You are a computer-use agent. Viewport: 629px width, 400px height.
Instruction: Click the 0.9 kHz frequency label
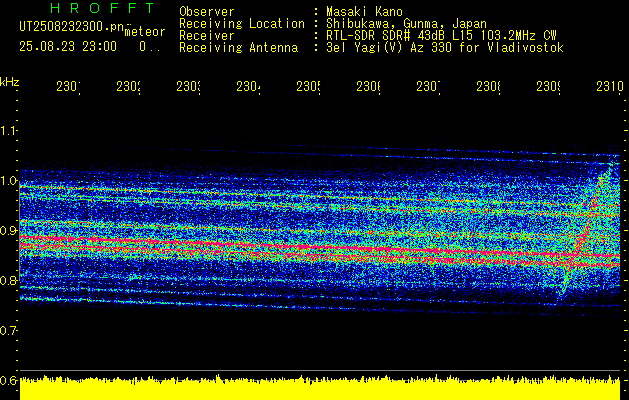[9, 231]
